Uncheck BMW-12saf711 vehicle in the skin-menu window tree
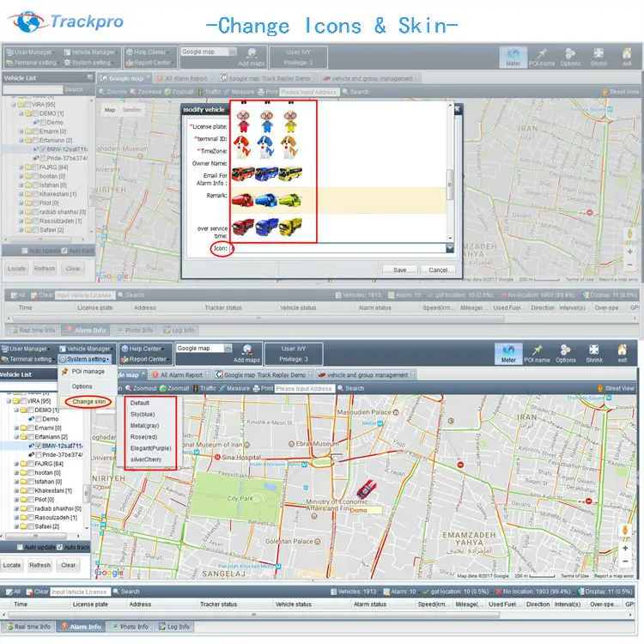This screenshot has height=644, width=644. (x=39, y=446)
